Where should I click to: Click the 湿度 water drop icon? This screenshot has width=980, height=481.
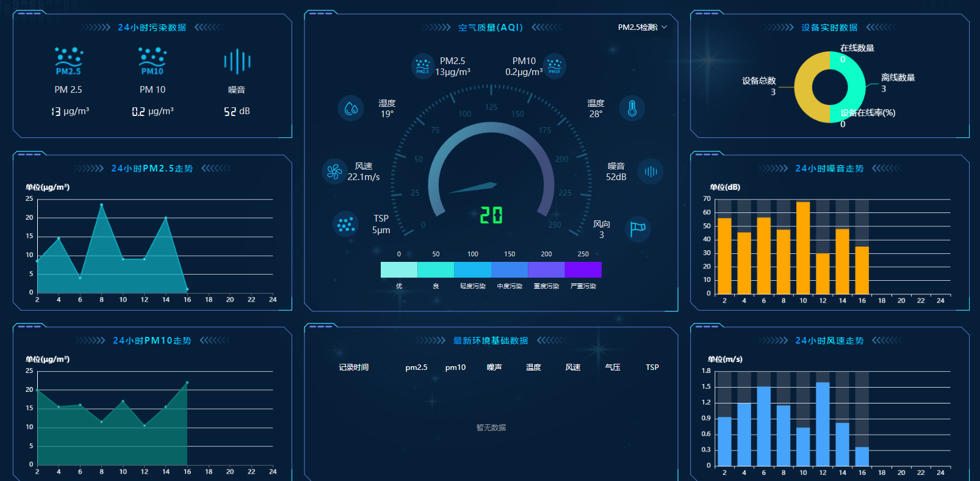[x=351, y=108]
